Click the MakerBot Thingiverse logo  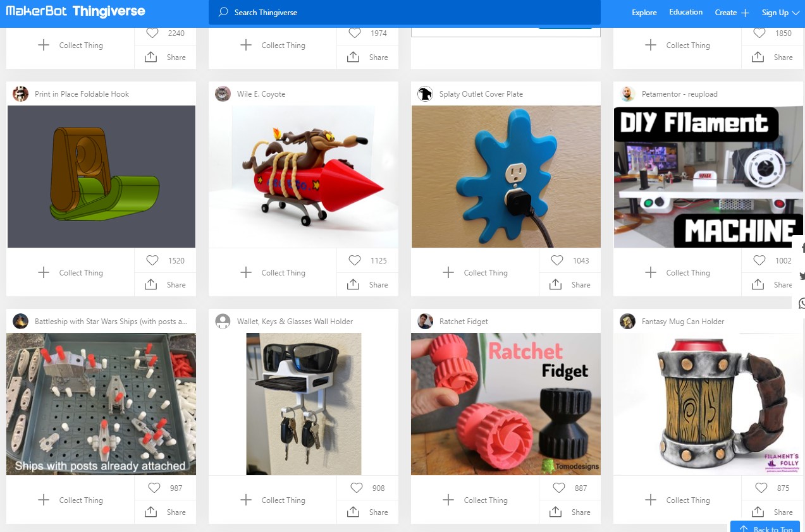(x=76, y=11)
